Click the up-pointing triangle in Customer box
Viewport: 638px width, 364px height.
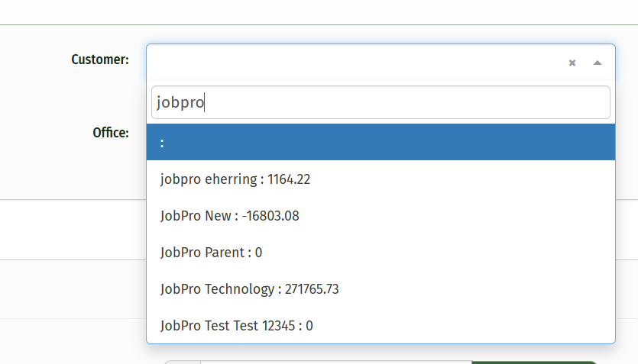pyautogui.click(x=598, y=63)
